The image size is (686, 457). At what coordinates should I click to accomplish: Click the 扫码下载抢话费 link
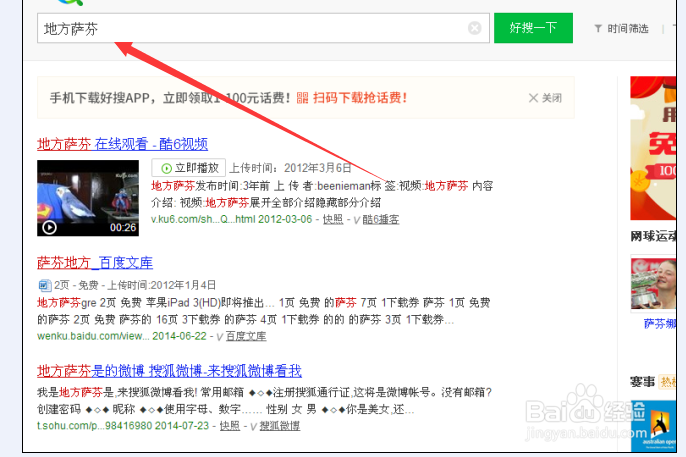pos(360,98)
